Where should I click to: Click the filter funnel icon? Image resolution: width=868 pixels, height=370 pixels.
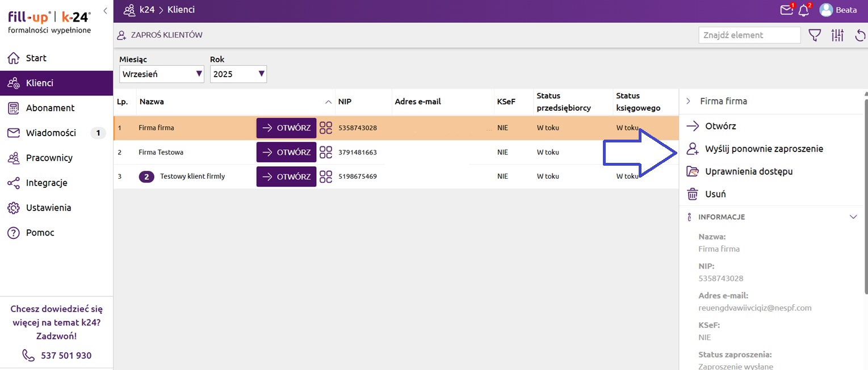815,35
